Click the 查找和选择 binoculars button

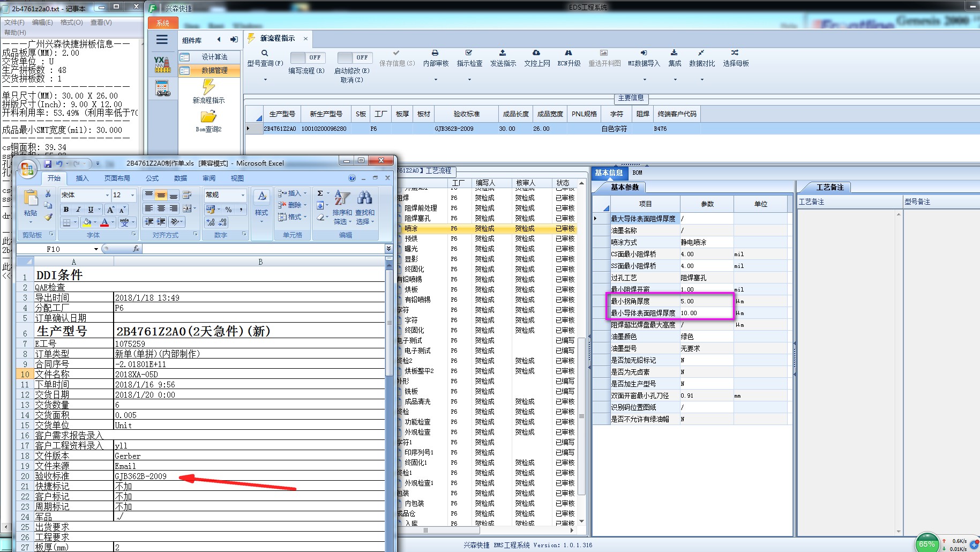365,207
